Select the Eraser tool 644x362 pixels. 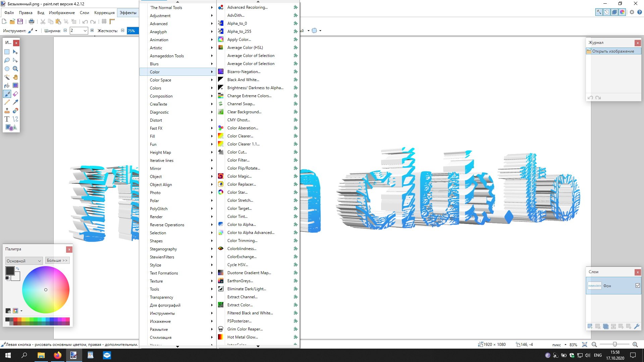[x=15, y=94]
